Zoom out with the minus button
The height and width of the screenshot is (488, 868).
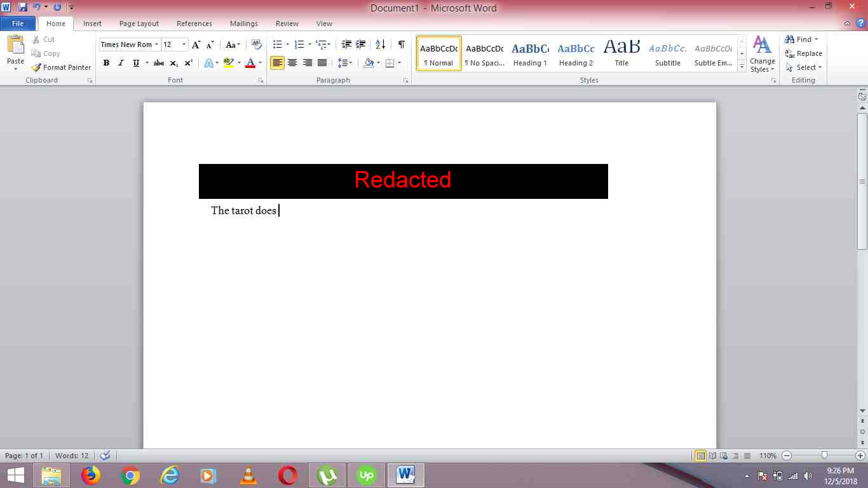(x=787, y=456)
